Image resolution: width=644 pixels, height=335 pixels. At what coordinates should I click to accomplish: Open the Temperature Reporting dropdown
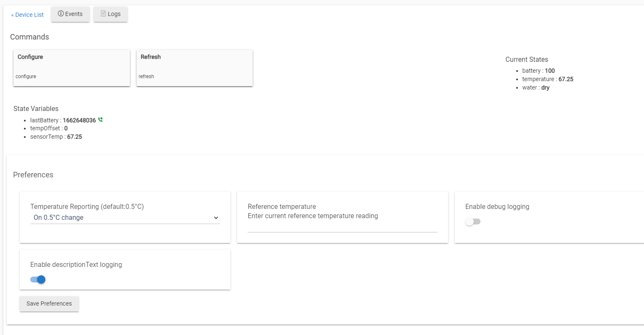click(x=124, y=218)
